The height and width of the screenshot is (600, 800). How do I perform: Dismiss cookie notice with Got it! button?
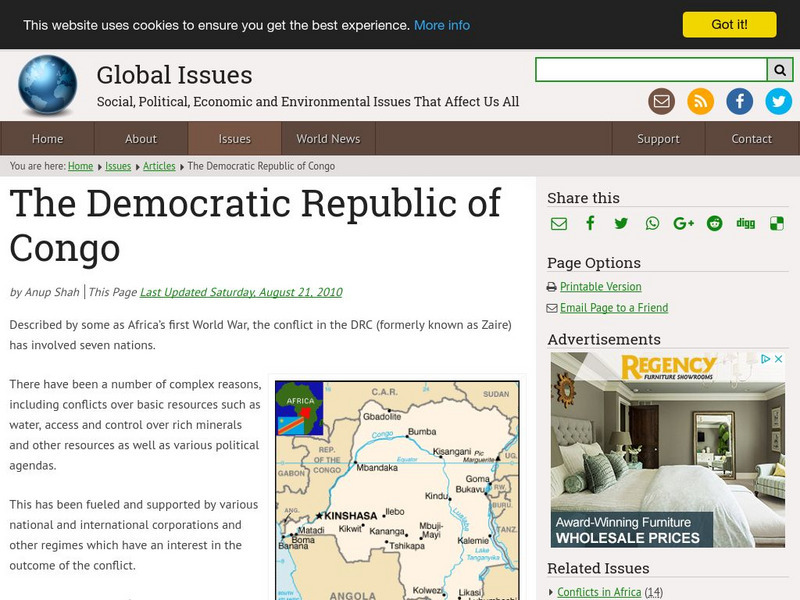tap(729, 25)
